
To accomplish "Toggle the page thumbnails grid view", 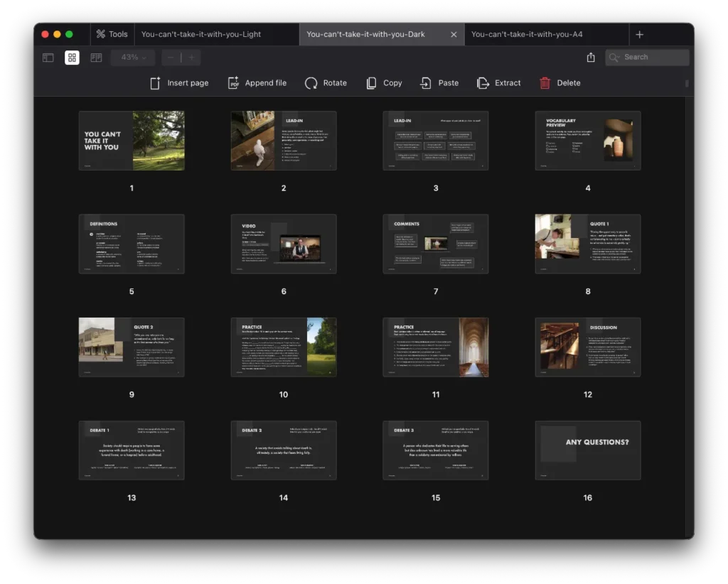I will tap(72, 58).
